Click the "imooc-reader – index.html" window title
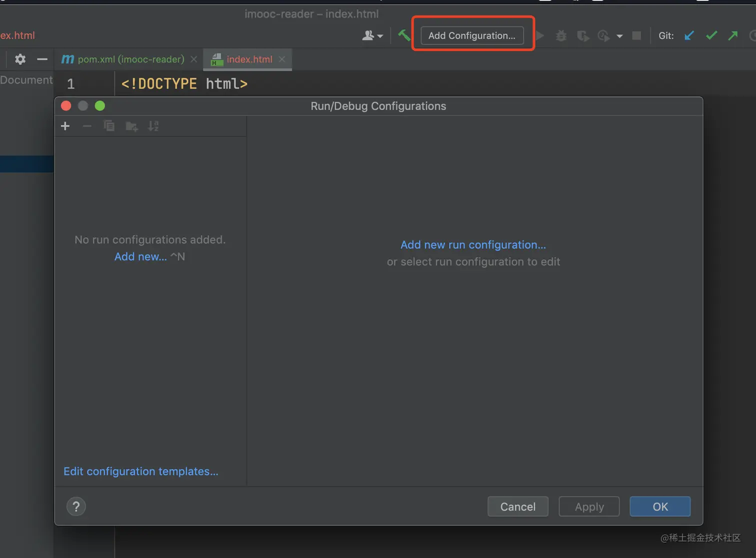This screenshot has width=756, height=558. tap(311, 14)
